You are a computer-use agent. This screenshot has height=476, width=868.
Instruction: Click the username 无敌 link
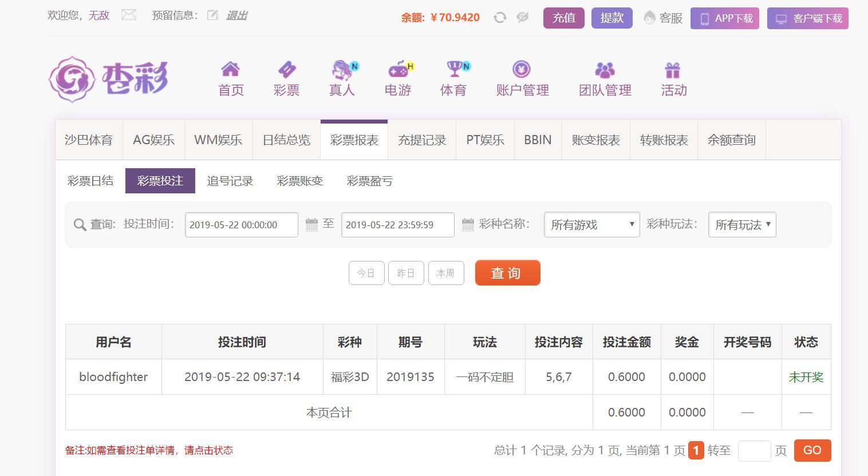98,15
